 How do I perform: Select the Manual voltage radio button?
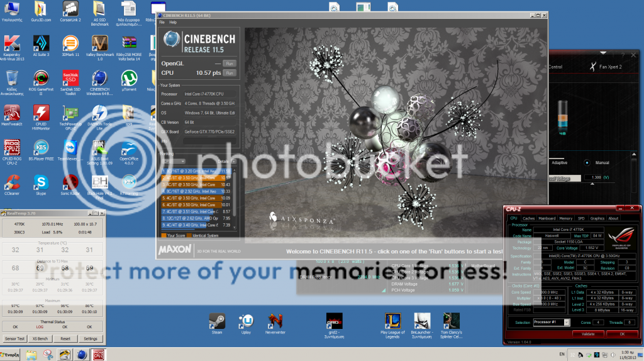pos(587,162)
